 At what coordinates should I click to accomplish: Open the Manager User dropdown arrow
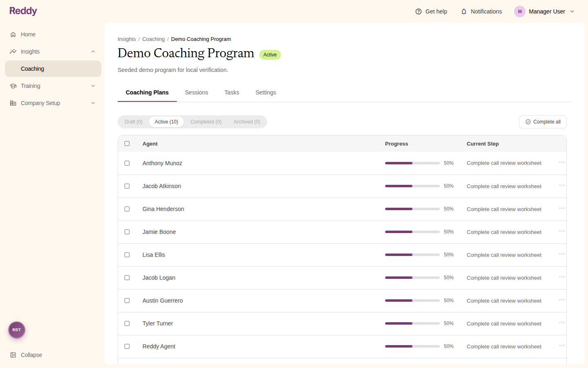(x=572, y=11)
